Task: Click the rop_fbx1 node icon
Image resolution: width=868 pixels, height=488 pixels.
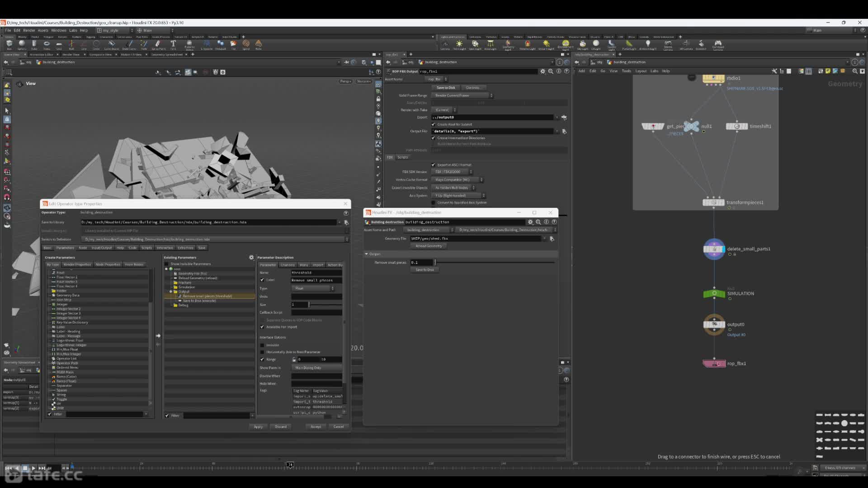Action: tap(714, 363)
